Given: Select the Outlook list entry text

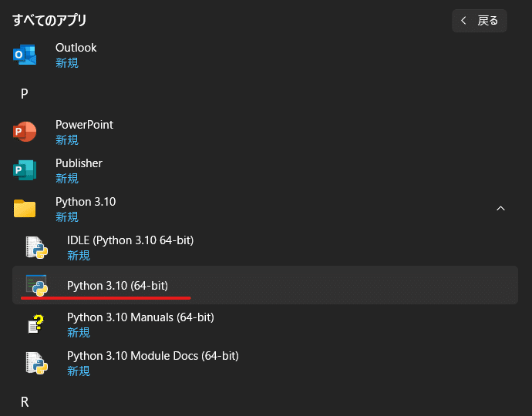Looking at the screenshot, I should (76, 48).
